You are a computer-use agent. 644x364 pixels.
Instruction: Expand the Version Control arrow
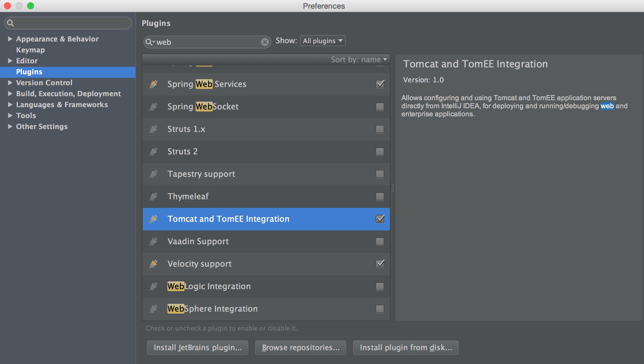pyautogui.click(x=10, y=83)
